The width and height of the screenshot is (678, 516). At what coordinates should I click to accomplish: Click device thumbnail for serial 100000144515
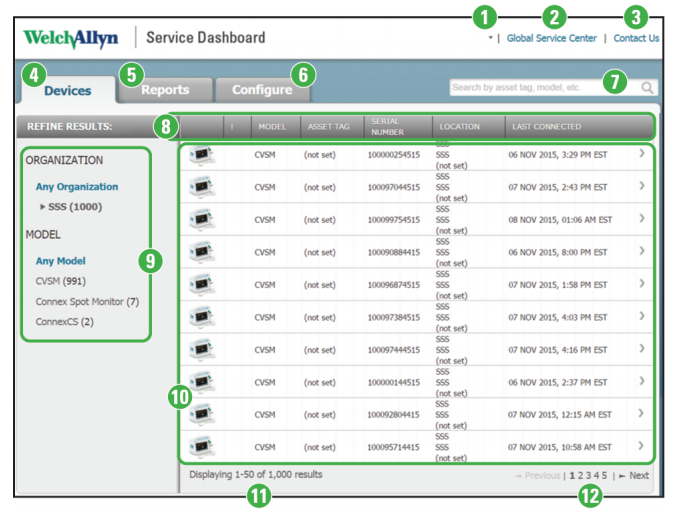[x=202, y=382]
